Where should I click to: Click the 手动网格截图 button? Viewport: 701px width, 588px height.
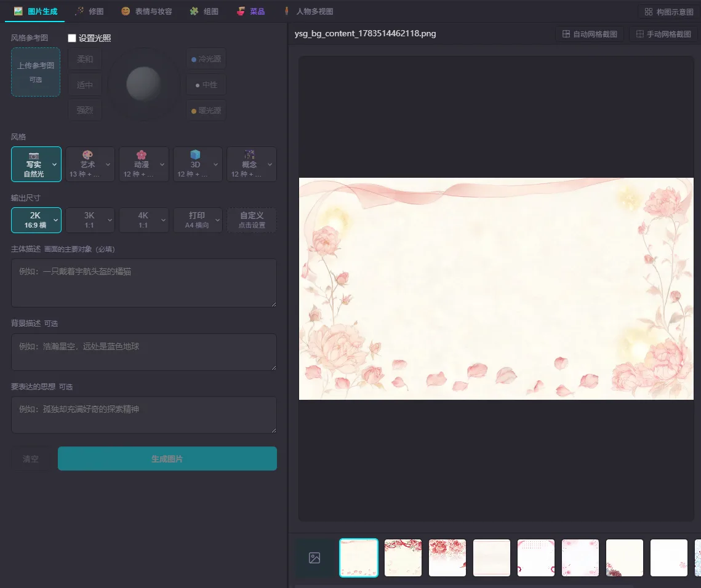click(x=663, y=34)
